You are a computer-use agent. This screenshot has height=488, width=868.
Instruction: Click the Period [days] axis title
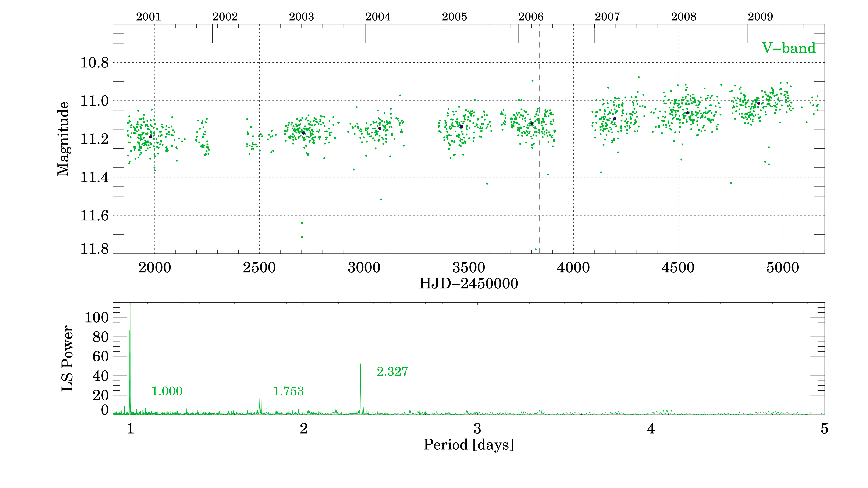pyautogui.click(x=468, y=445)
